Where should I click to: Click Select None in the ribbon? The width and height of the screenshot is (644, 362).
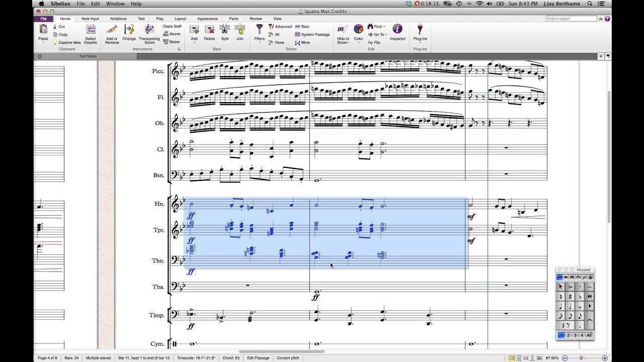click(x=276, y=42)
